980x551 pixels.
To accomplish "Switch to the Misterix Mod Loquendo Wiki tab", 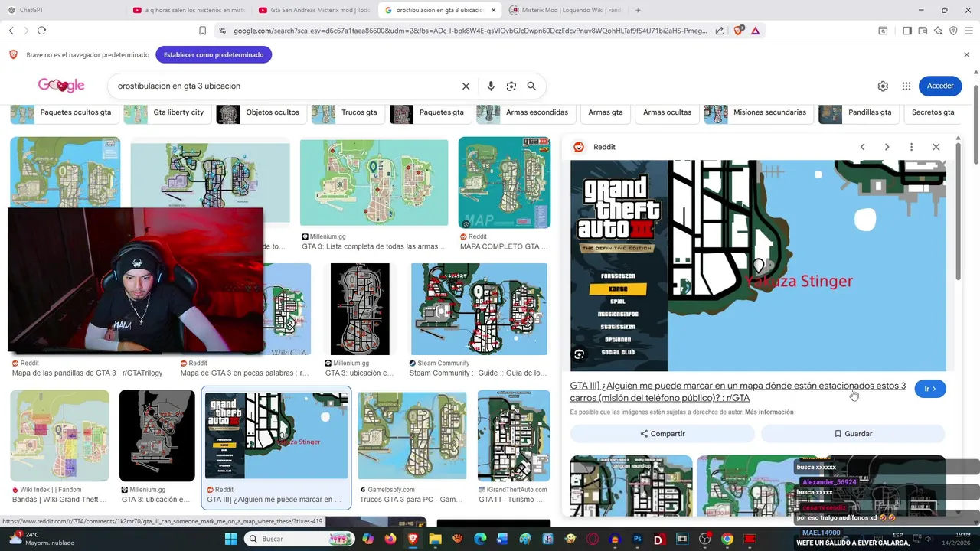I will 565,10.
